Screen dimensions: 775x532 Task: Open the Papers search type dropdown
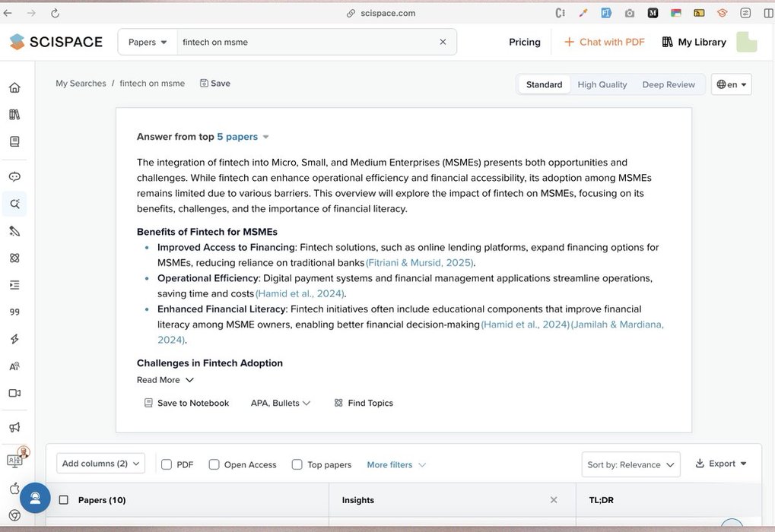[148, 42]
